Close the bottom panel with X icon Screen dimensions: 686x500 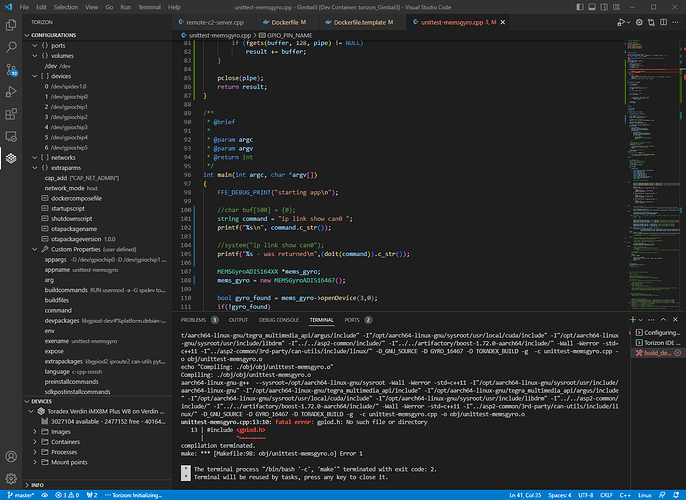click(x=676, y=320)
